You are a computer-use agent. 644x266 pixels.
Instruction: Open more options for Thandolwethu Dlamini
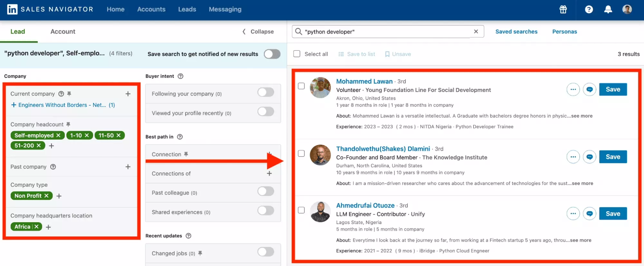[x=573, y=157]
